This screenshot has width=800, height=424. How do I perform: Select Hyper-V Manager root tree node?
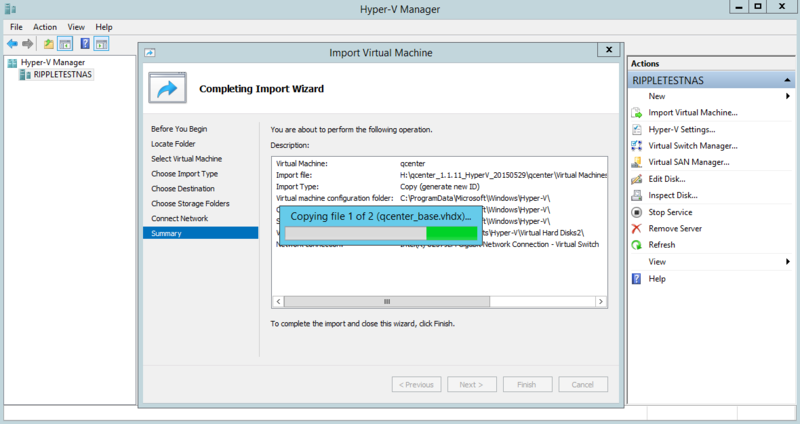point(53,63)
